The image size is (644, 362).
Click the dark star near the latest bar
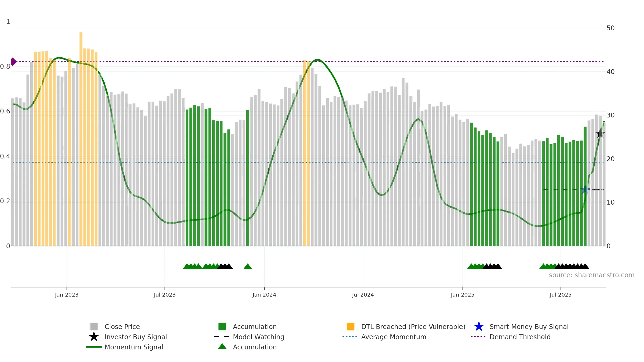[x=600, y=133]
